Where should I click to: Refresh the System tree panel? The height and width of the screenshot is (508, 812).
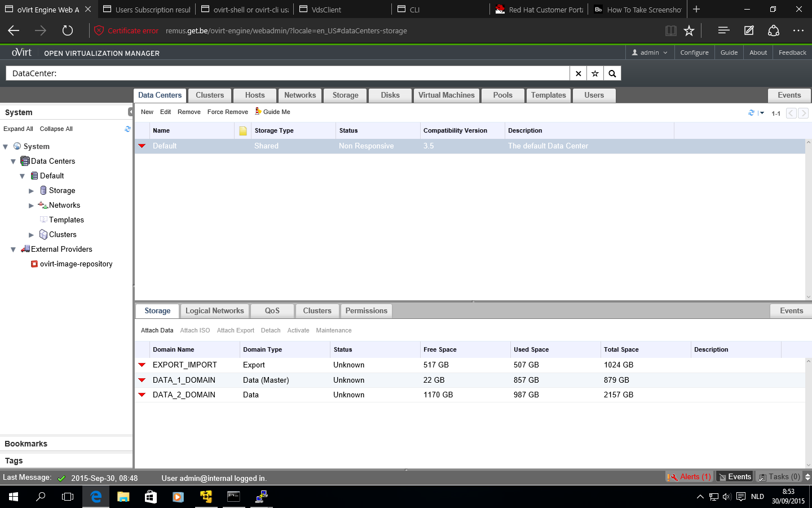pyautogui.click(x=127, y=129)
